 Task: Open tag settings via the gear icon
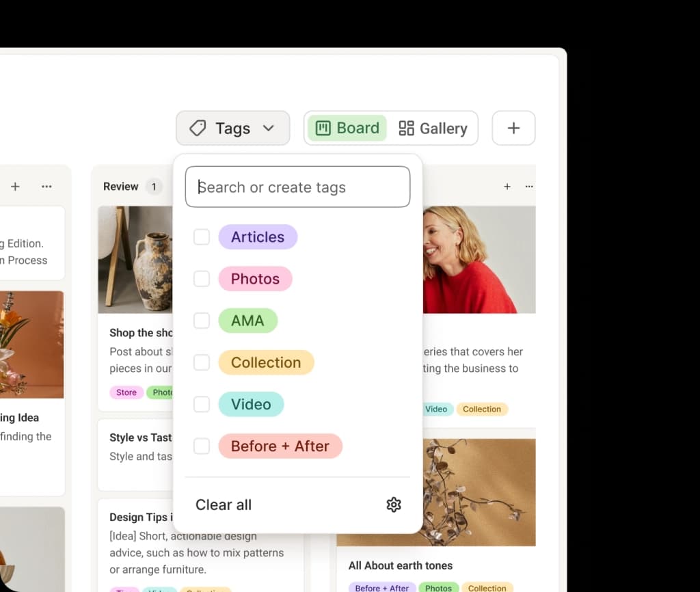click(x=394, y=504)
